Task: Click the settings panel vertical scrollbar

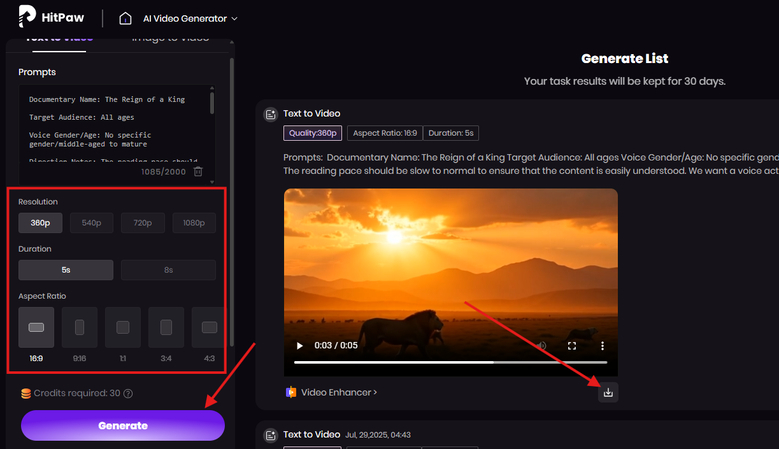Action: (x=232, y=201)
